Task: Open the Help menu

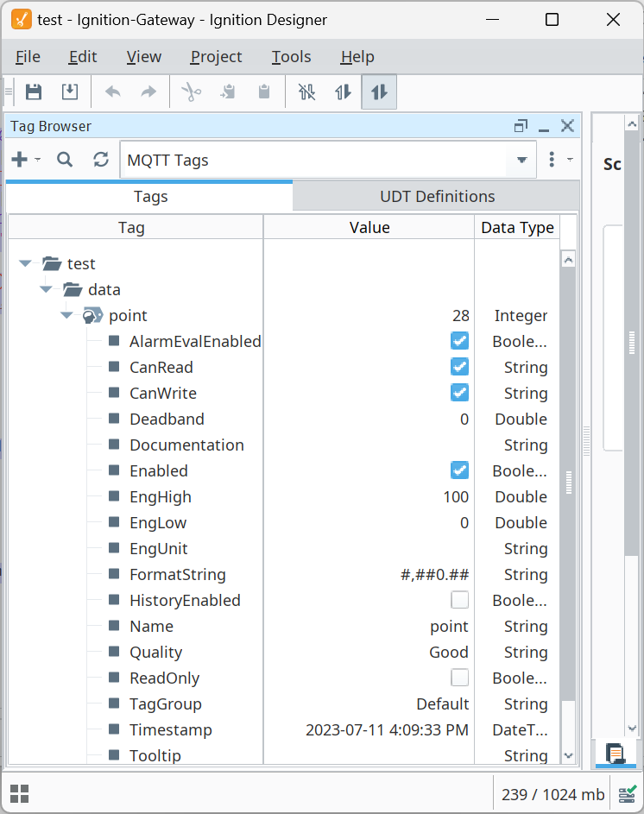Action: click(x=357, y=57)
